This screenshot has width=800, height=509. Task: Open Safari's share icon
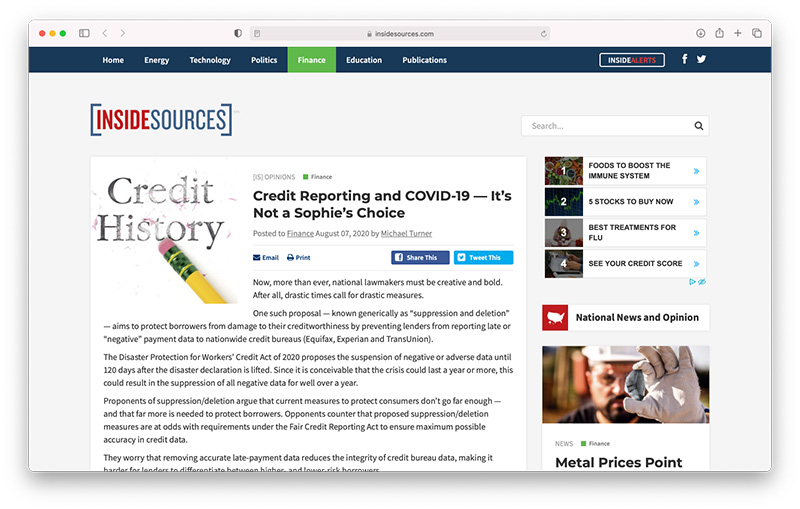[719, 33]
